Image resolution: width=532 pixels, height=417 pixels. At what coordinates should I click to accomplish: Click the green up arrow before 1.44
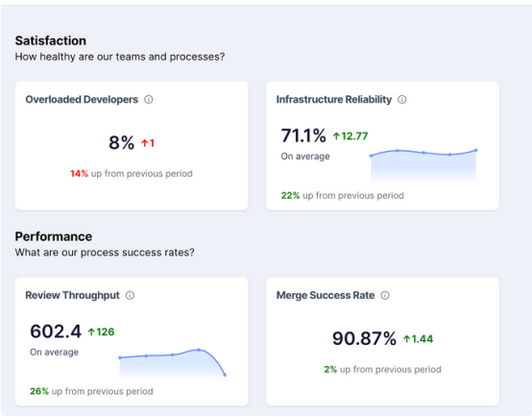(x=407, y=339)
